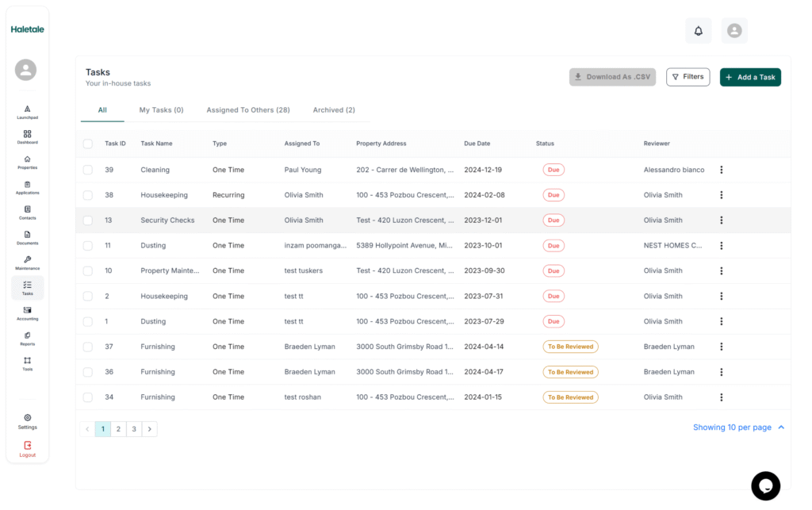Go to page 3 in the pagination
Image resolution: width=812 pixels, height=510 pixels.
[x=134, y=428]
